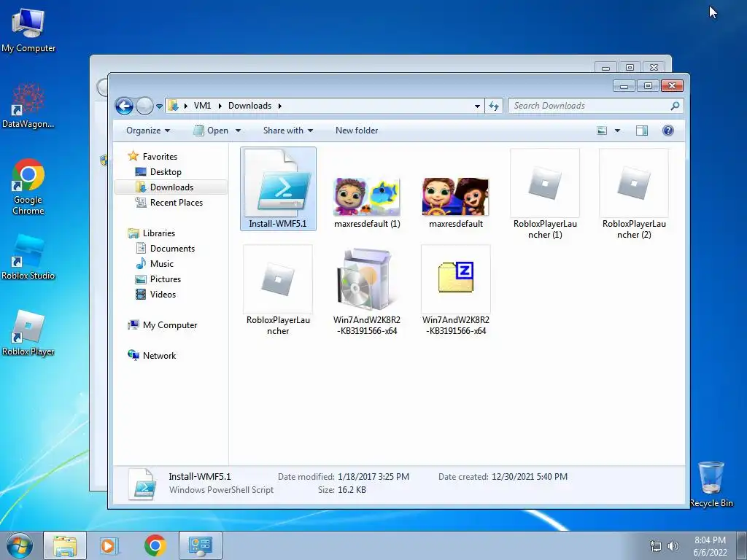
Task: Toggle the preview pane
Action: 642,131
